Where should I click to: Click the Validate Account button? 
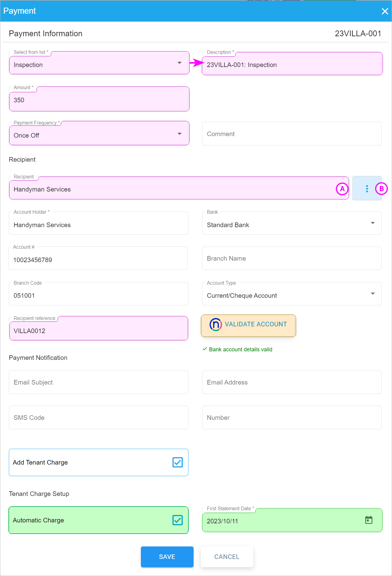(248, 325)
